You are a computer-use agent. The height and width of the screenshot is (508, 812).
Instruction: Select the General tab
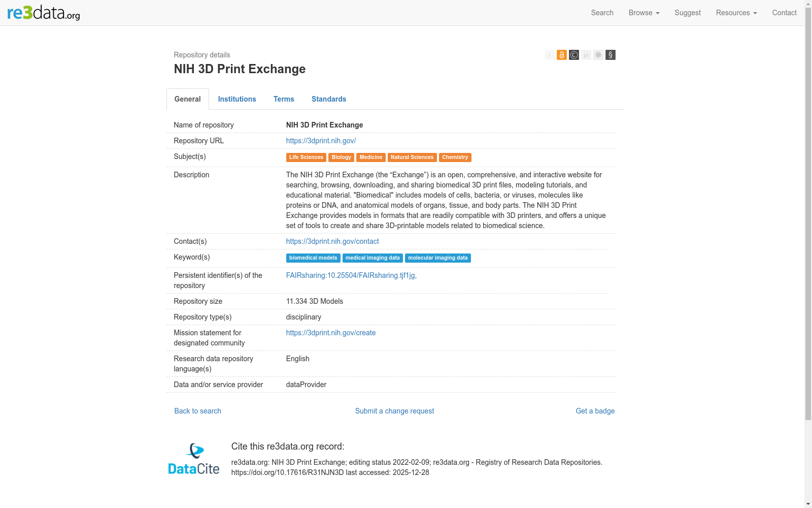click(x=188, y=99)
